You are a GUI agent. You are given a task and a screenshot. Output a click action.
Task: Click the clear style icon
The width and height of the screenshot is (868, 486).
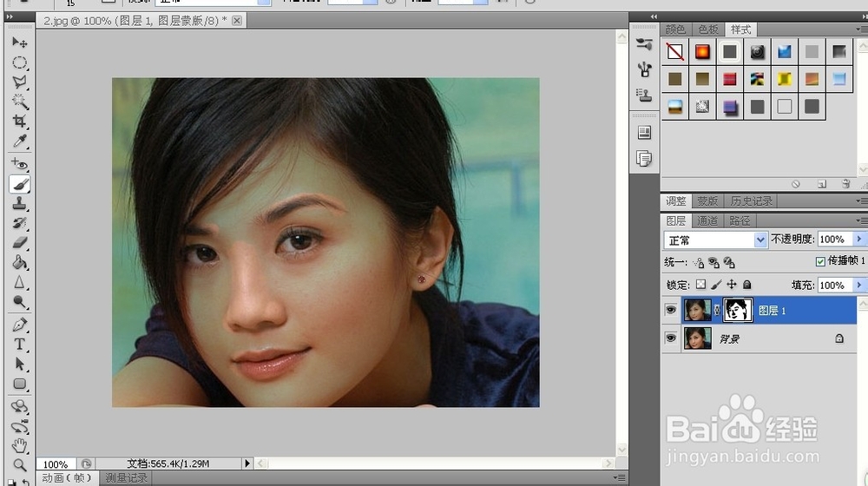click(x=795, y=184)
